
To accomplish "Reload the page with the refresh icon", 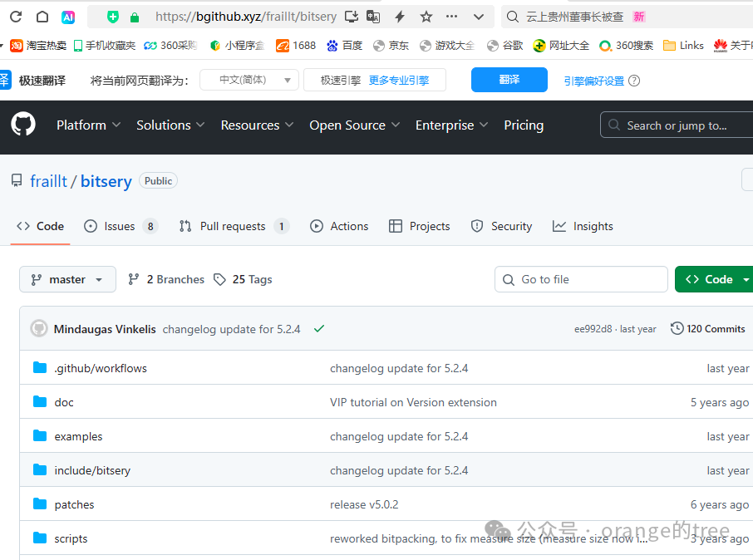I will [x=16, y=17].
